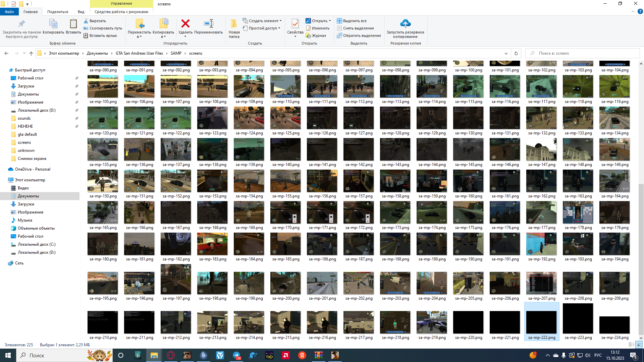Select thumbnail sa-mp-219.png

[x=431, y=322]
